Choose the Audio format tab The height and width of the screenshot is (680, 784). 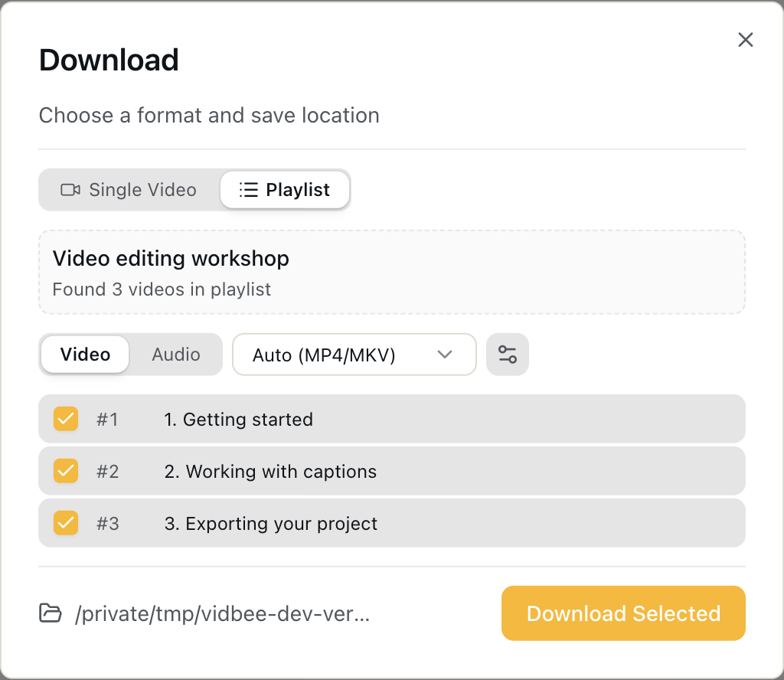tap(176, 355)
